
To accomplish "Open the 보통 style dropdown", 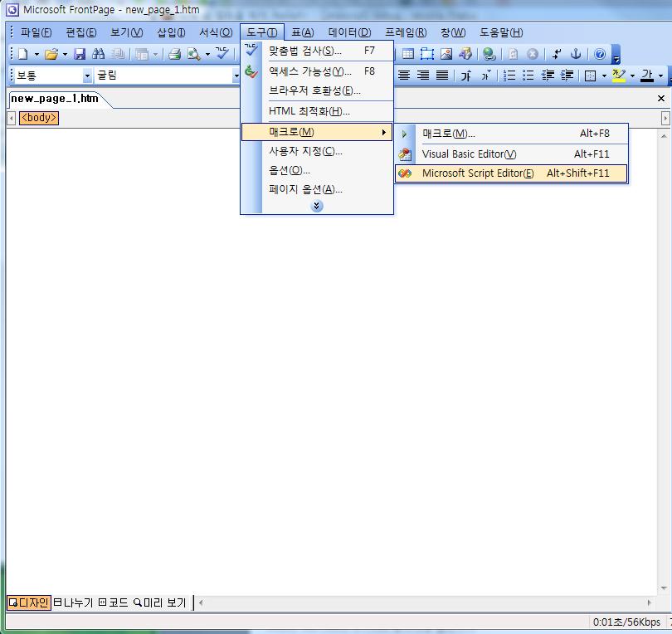I will click(x=87, y=76).
